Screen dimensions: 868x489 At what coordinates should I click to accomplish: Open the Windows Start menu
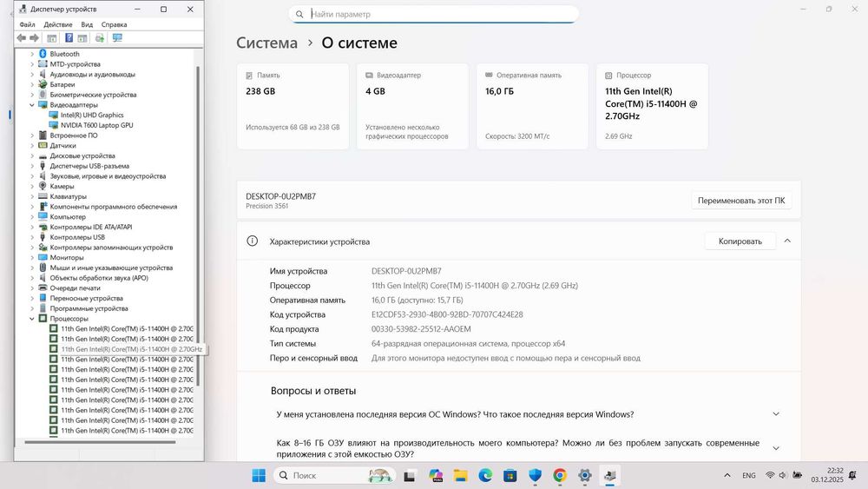259,475
